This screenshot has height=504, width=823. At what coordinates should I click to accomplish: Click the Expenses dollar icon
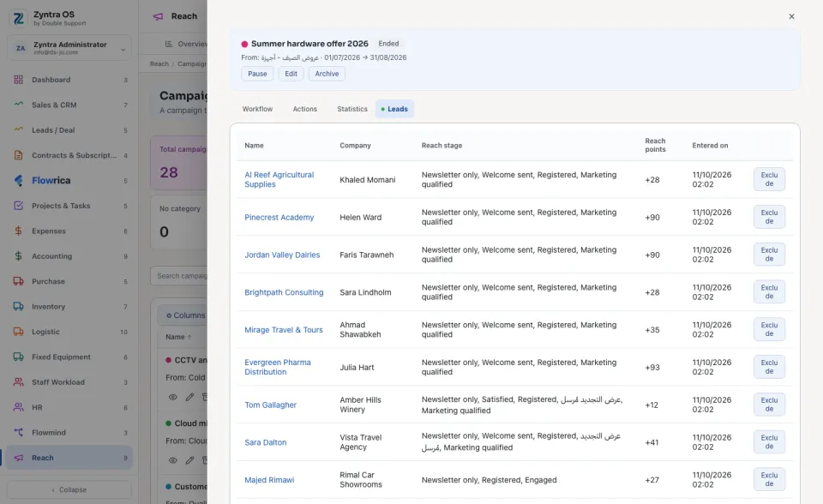pos(18,231)
